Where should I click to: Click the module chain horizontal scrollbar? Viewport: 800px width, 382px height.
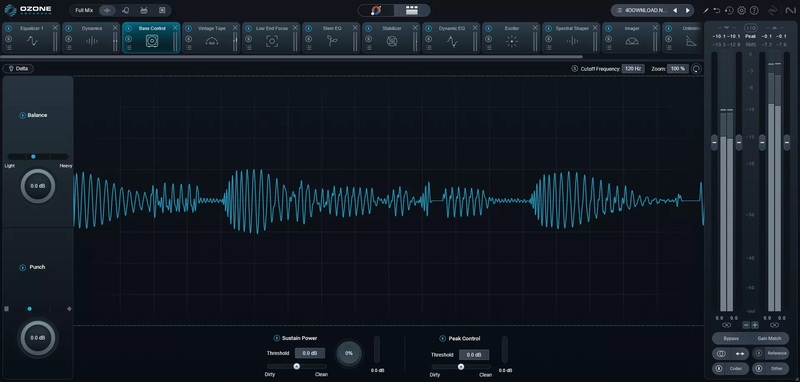pos(291,57)
